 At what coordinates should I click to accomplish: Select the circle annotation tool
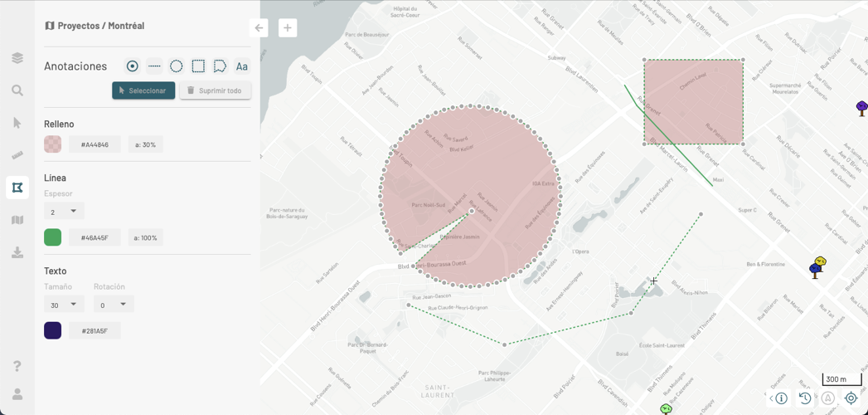point(177,66)
